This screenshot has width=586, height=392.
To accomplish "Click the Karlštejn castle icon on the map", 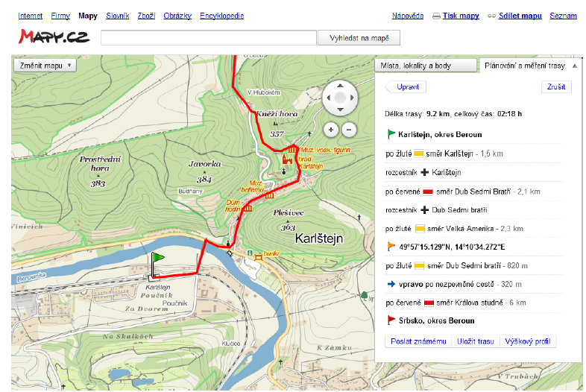I will click(x=287, y=160).
